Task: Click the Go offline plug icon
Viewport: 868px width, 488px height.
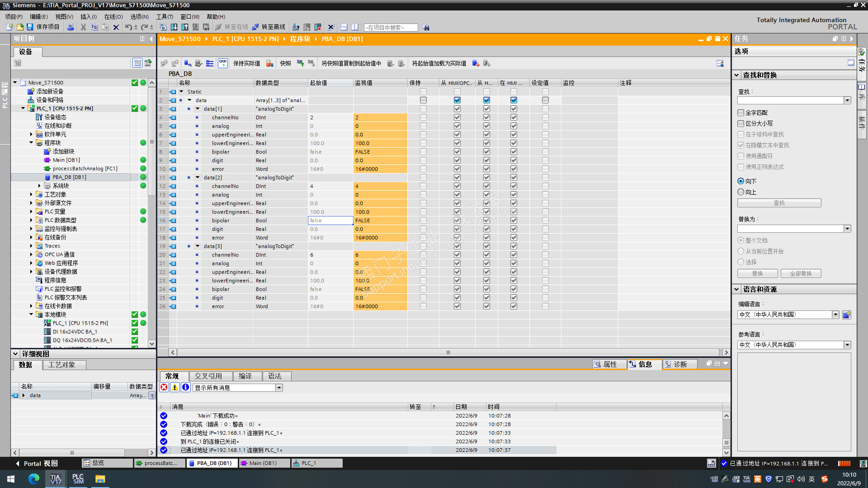Action: (x=256, y=27)
